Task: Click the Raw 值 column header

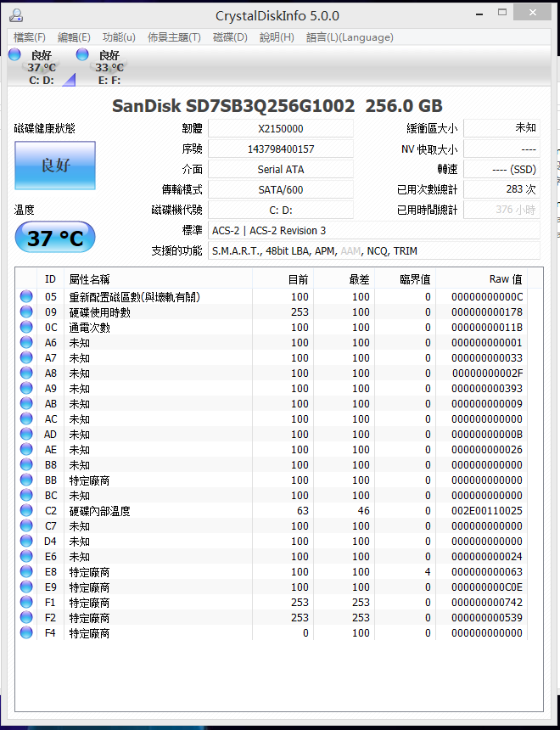Action: click(482, 279)
